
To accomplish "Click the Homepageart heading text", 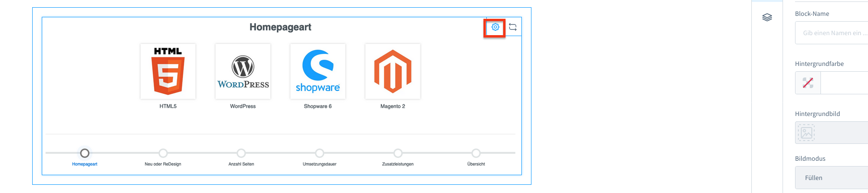I will [x=280, y=27].
